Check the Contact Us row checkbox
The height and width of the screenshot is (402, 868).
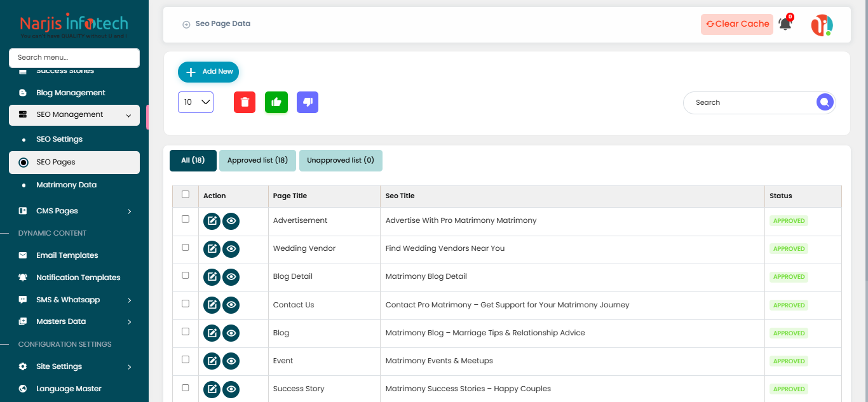coord(186,304)
